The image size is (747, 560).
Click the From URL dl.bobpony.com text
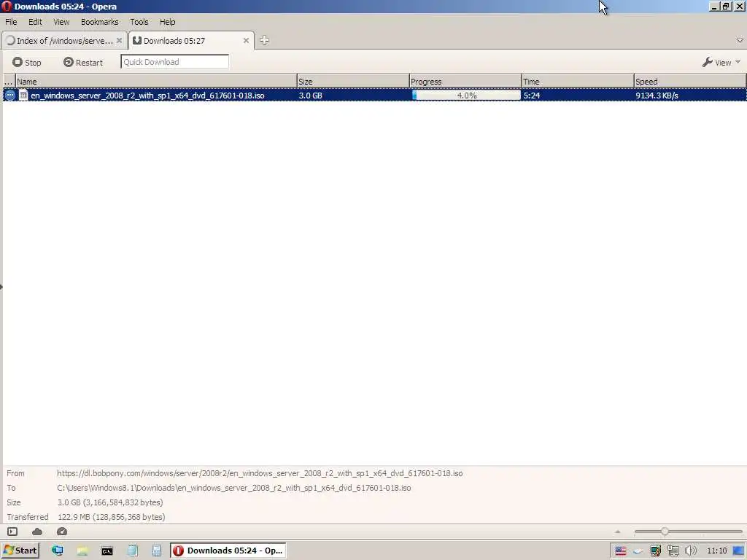pos(260,473)
